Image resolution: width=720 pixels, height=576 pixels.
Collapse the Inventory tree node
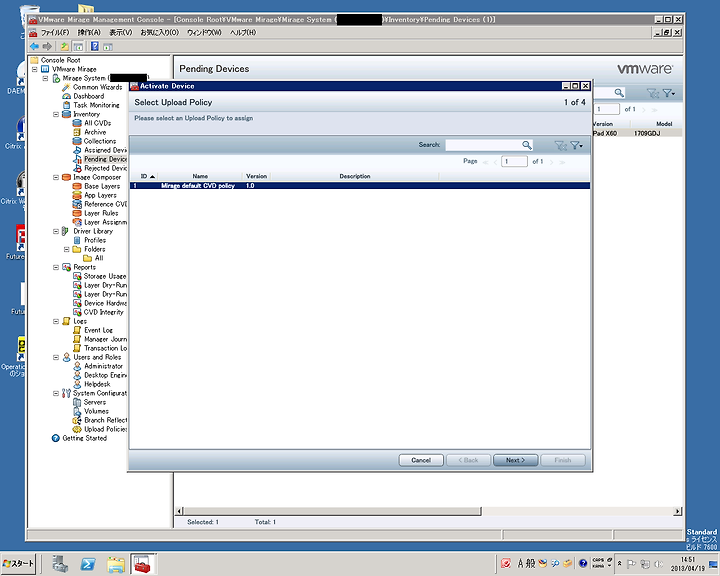[x=56, y=114]
